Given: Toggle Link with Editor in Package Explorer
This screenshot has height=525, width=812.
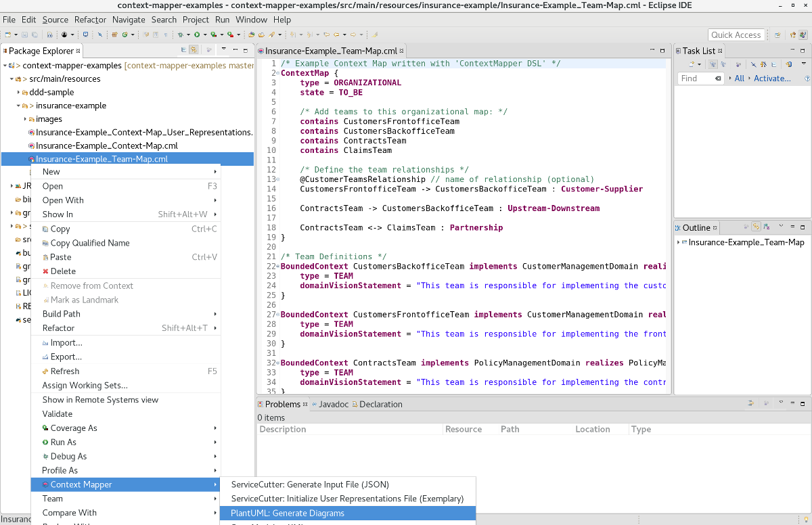Looking at the screenshot, I should [194, 50].
